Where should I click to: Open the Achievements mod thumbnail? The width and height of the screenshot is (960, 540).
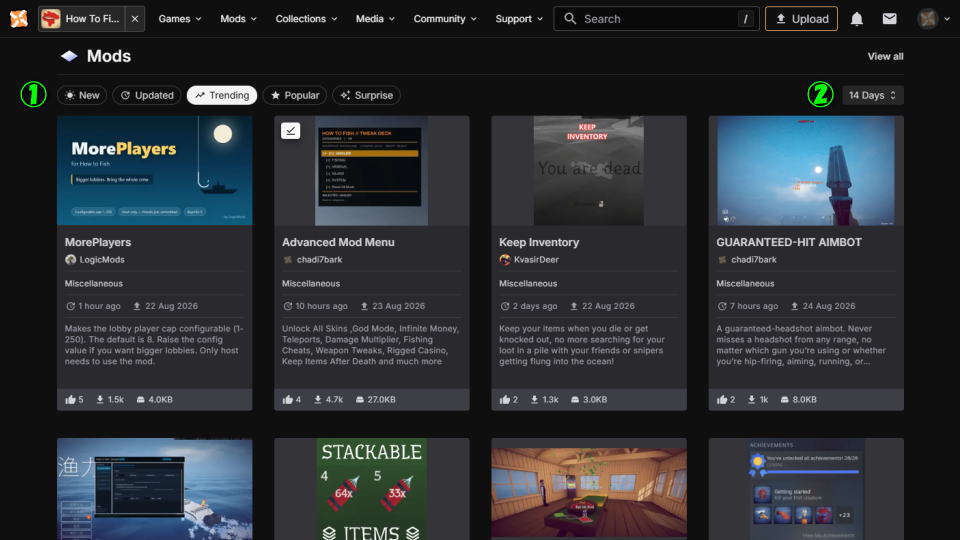coord(806,489)
